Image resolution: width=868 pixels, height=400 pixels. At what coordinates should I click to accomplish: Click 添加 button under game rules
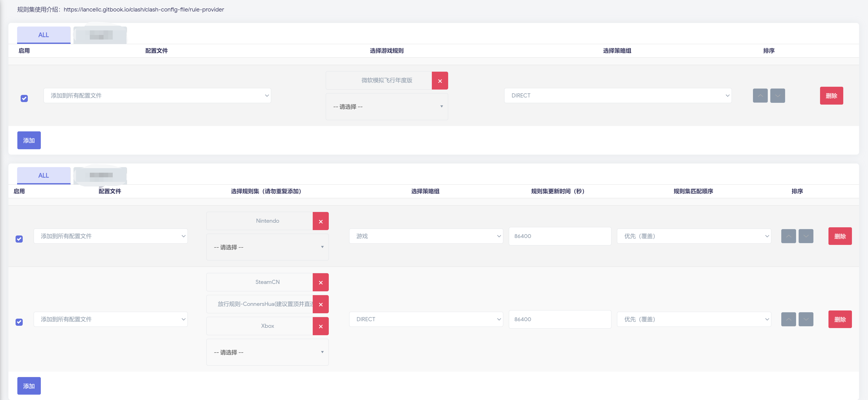[x=29, y=141]
